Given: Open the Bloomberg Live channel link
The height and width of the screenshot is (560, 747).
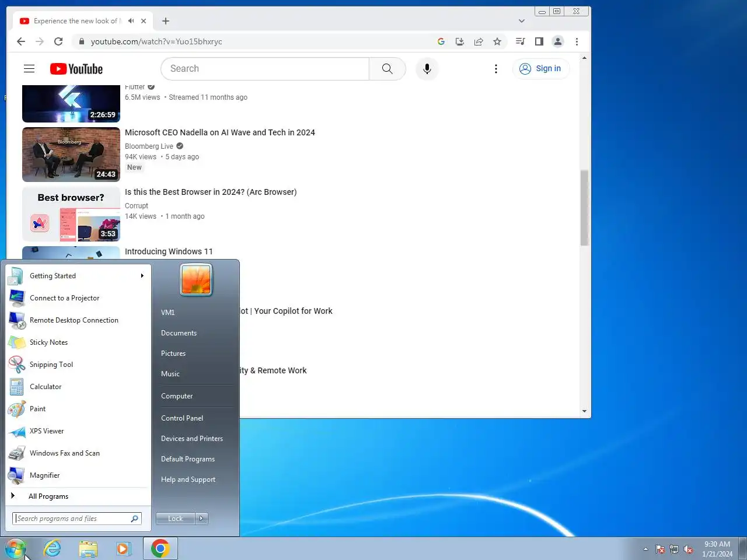Looking at the screenshot, I should coord(149,146).
